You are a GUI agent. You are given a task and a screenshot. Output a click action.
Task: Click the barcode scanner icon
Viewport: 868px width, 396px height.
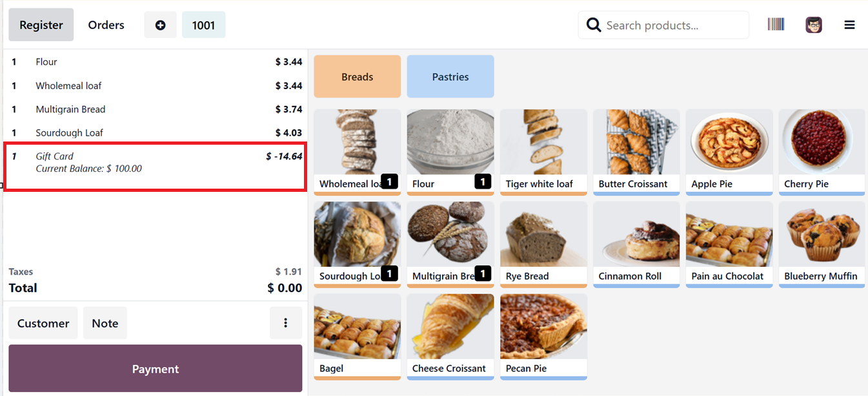click(x=776, y=25)
